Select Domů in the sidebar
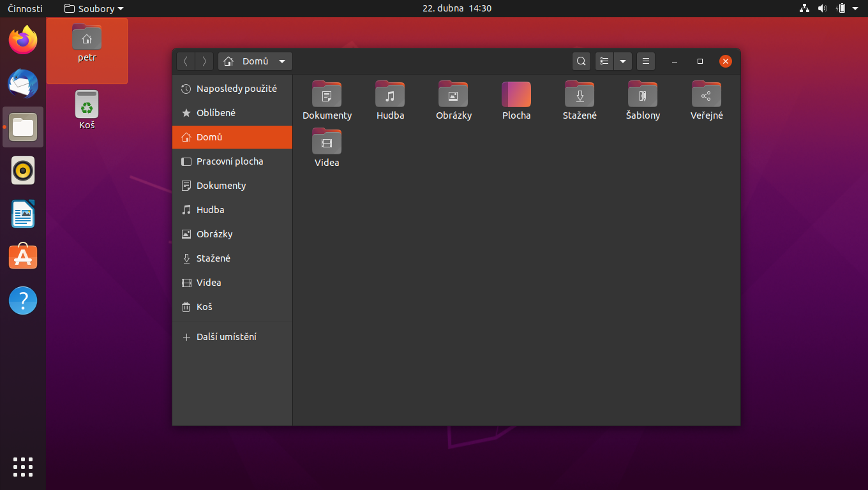This screenshot has width=868, height=490. tap(232, 137)
